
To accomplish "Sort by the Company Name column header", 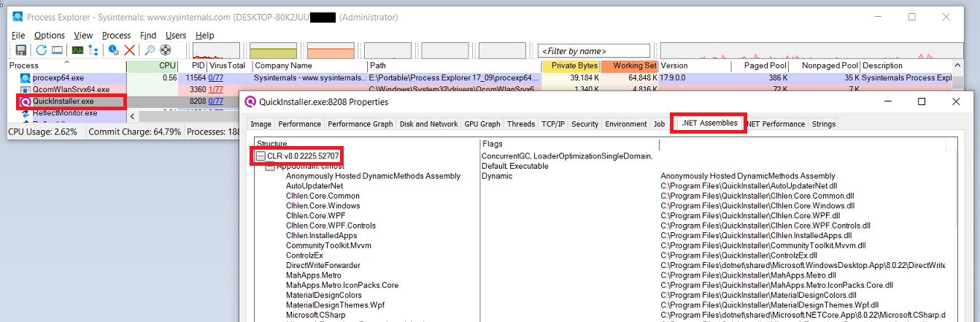I will point(309,66).
